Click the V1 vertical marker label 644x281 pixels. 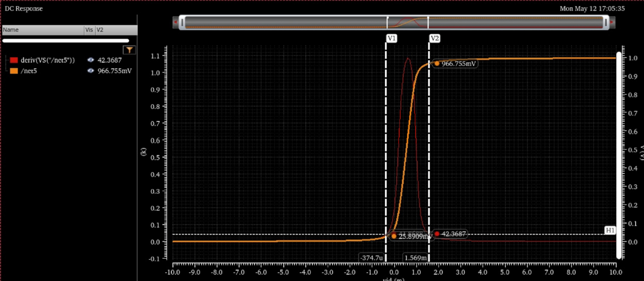point(391,38)
